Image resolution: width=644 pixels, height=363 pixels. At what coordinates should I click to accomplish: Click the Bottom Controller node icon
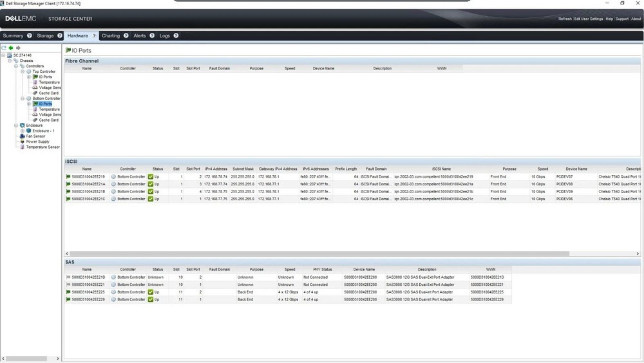tap(29, 98)
